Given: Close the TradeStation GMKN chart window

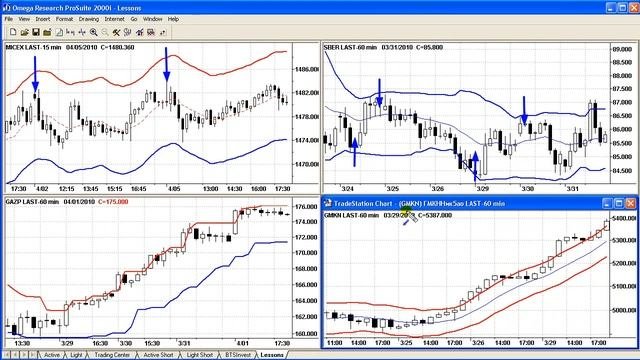Looking at the screenshot, I should pos(631,203).
